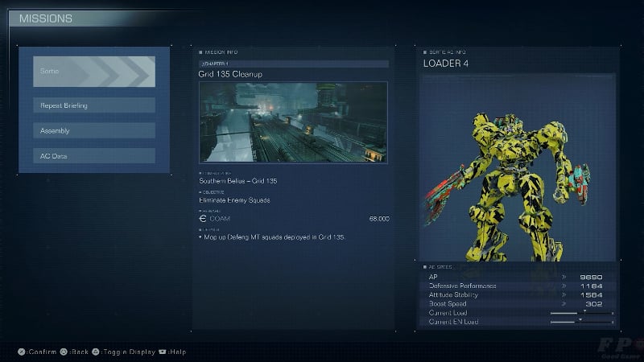Click the Toggle Display prompt label

point(129,352)
